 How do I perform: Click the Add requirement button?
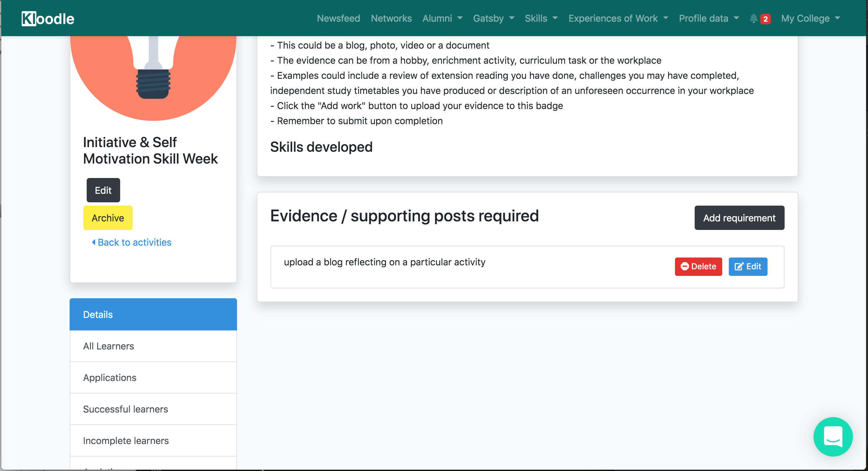tap(739, 218)
